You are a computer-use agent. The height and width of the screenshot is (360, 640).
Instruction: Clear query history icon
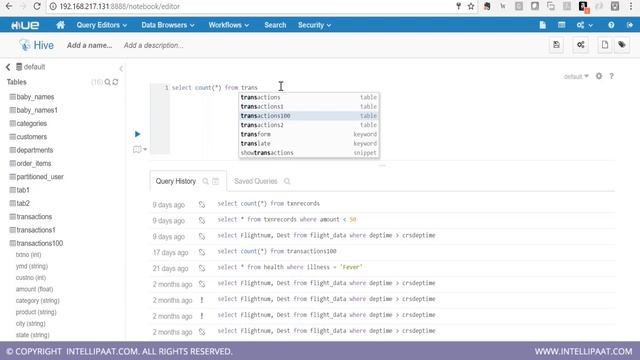(x=216, y=181)
